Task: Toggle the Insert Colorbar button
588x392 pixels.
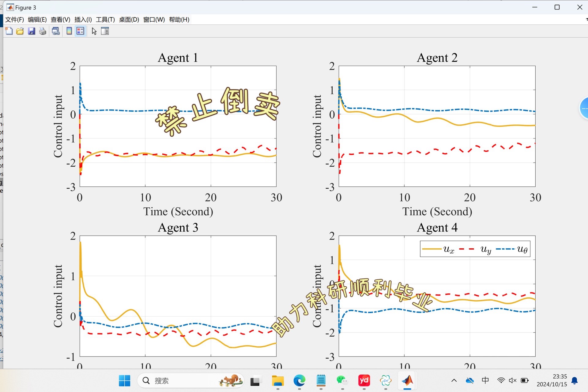Action: pyautogui.click(x=69, y=31)
